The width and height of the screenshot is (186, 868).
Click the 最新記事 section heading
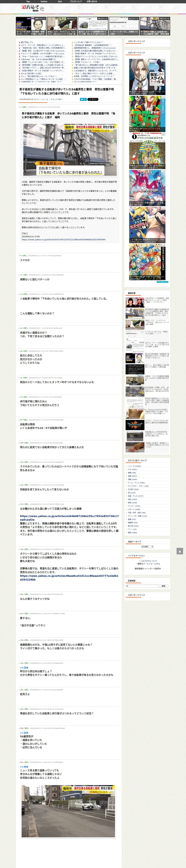coord(132,293)
